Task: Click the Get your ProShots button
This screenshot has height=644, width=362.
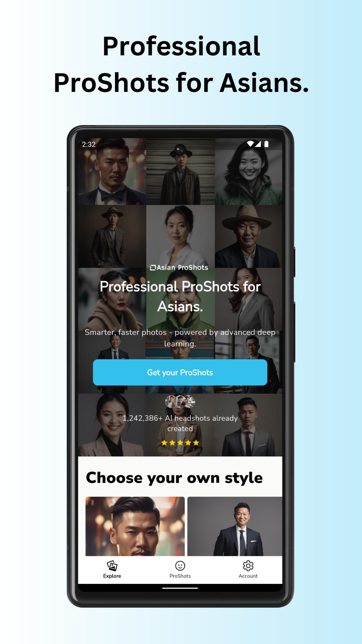Action: pyautogui.click(x=180, y=372)
